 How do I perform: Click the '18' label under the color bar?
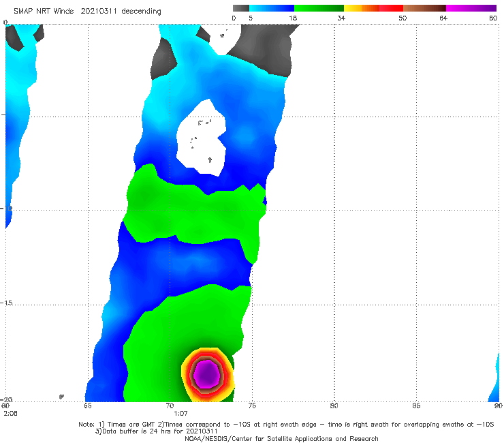(293, 18)
